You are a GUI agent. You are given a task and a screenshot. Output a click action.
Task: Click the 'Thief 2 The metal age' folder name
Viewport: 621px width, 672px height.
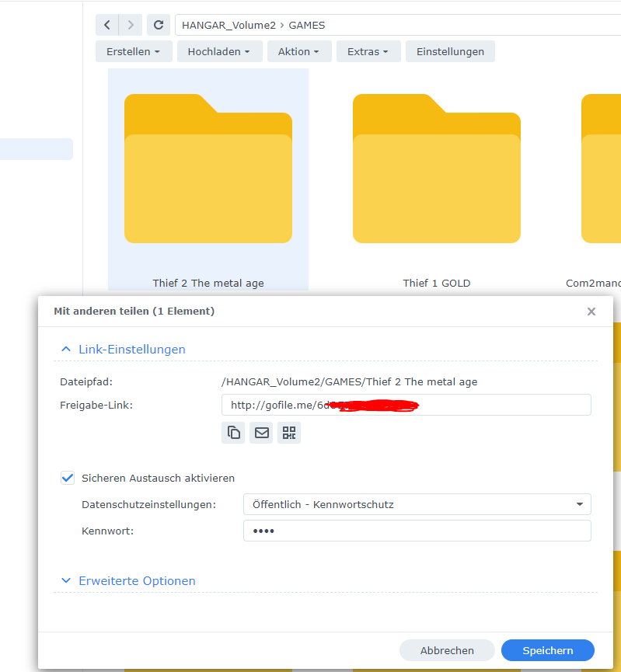(208, 284)
